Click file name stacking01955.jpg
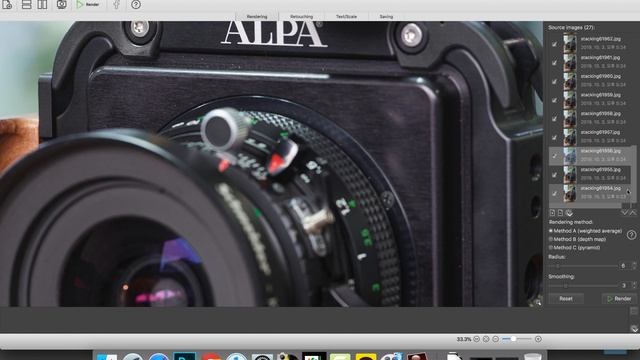Image resolution: width=640 pixels, height=360 pixels. click(x=600, y=170)
